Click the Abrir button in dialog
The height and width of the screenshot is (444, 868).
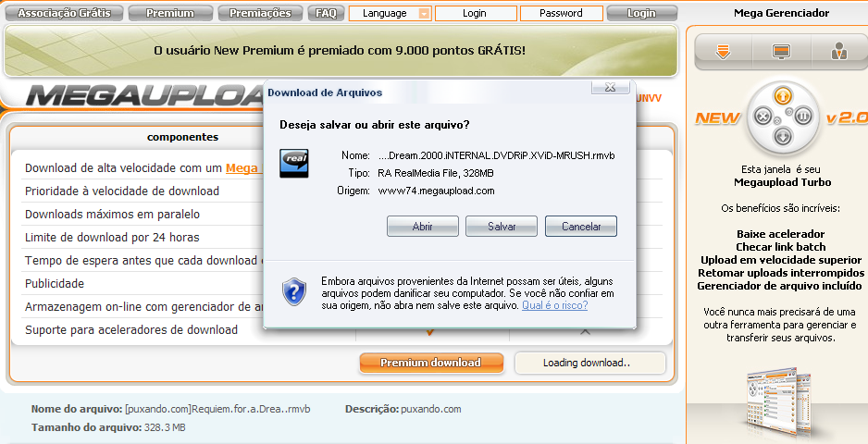click(422, 226)
